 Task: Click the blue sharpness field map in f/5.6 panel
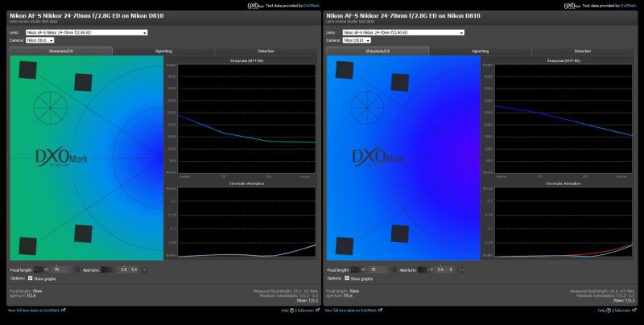[403, 158]
